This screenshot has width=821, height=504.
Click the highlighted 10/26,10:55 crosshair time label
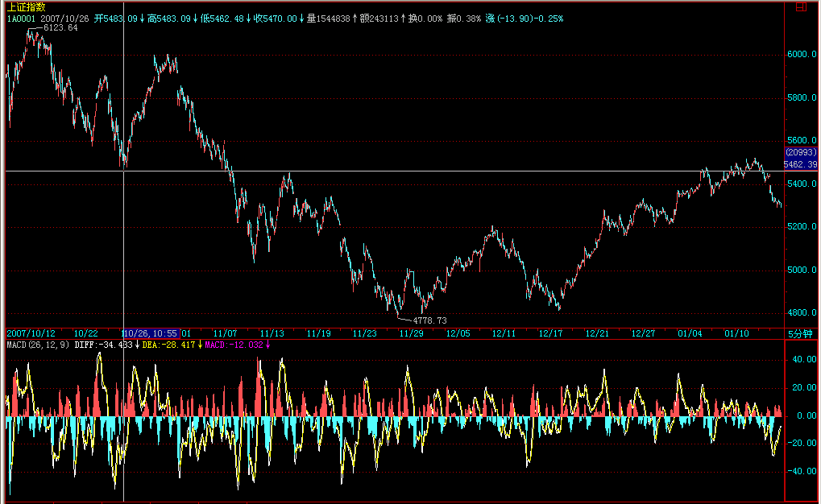point(151,333)
